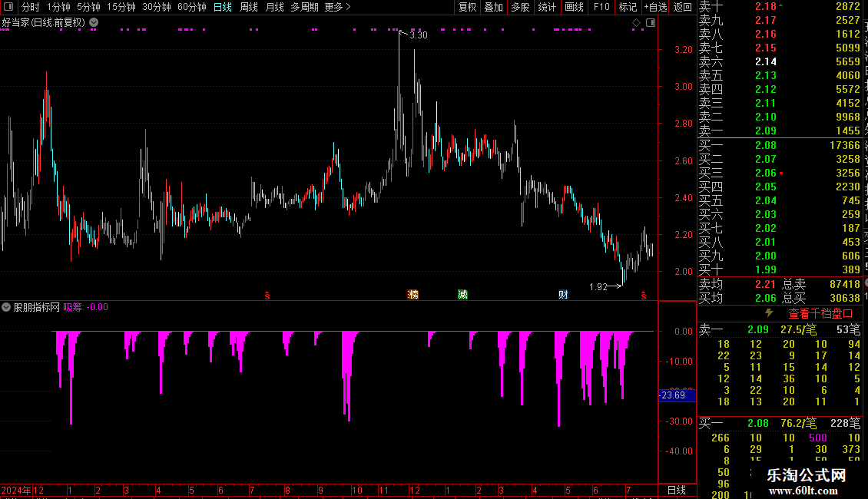
Task: Open the 多周期 multi-period view
Action: pyautogui.click(x=304, y=7)
